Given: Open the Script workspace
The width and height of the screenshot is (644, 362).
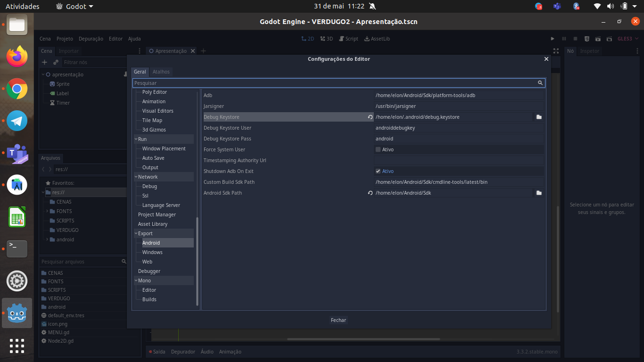Looking at the screenshot, I should [348, 39].
